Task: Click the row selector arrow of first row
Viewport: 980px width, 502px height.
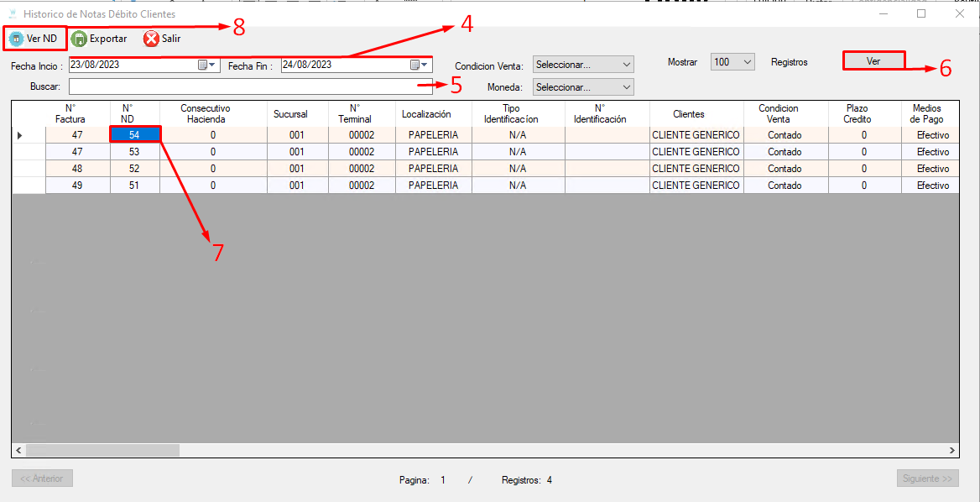Action: pos(29,134)
